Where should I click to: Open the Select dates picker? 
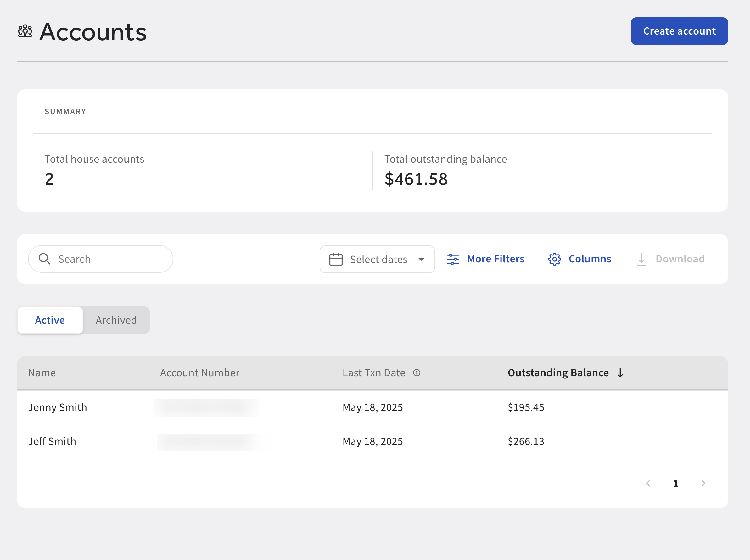(377, 259)
